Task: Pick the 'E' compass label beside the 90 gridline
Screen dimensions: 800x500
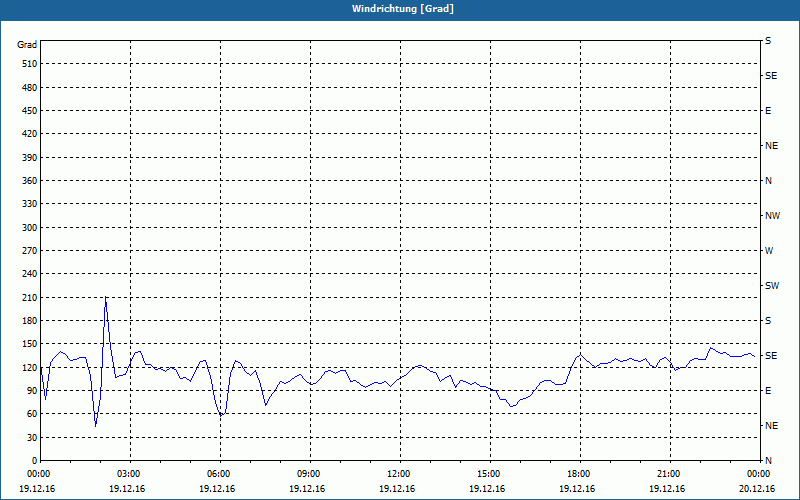Action: (768, 391)
